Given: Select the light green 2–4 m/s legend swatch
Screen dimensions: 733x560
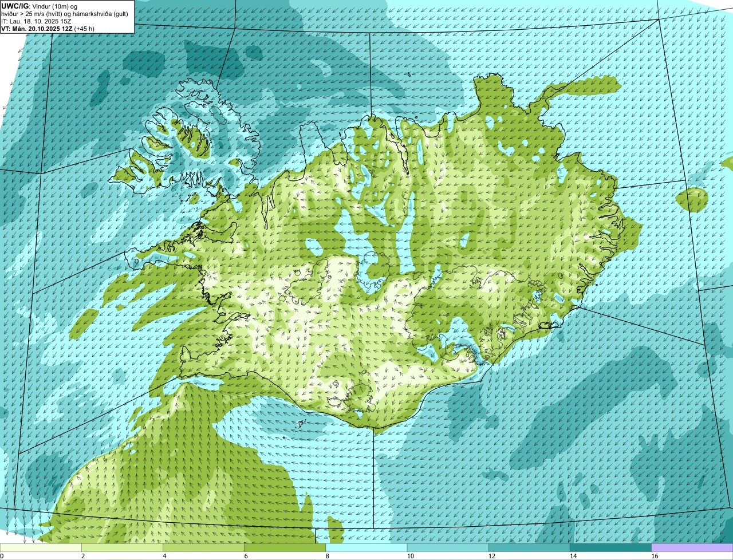Looking at the screenshot, I should click(x=122, y=547).
